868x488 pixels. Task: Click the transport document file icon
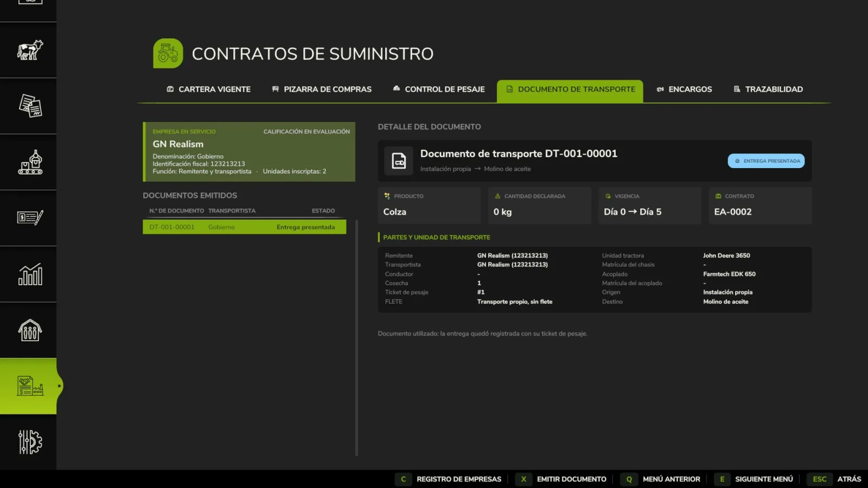399,161
